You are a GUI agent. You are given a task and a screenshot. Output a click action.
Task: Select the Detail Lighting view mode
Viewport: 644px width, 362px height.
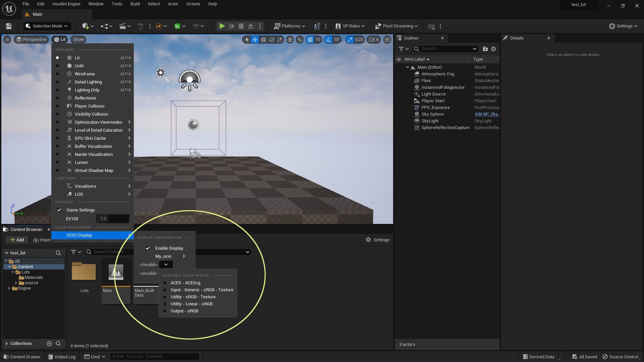tap(93, 82)
